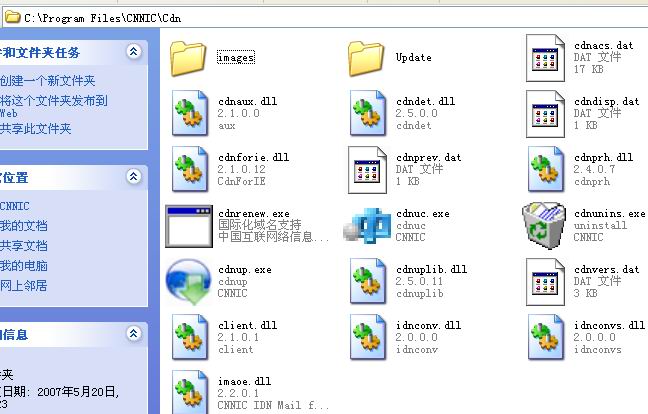Click the cdnaux.dll file name
This screenshot has height=414, width=648.
pyautogui.click(x=248, y=101)
